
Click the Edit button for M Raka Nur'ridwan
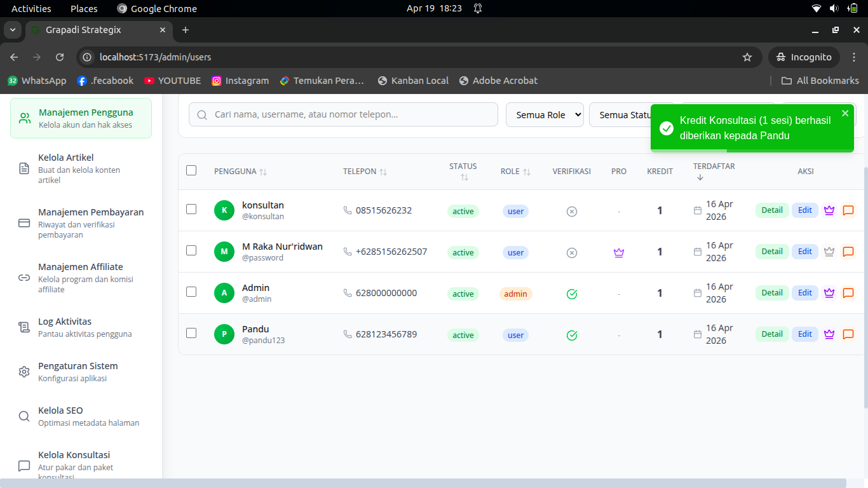coord(804,252)
